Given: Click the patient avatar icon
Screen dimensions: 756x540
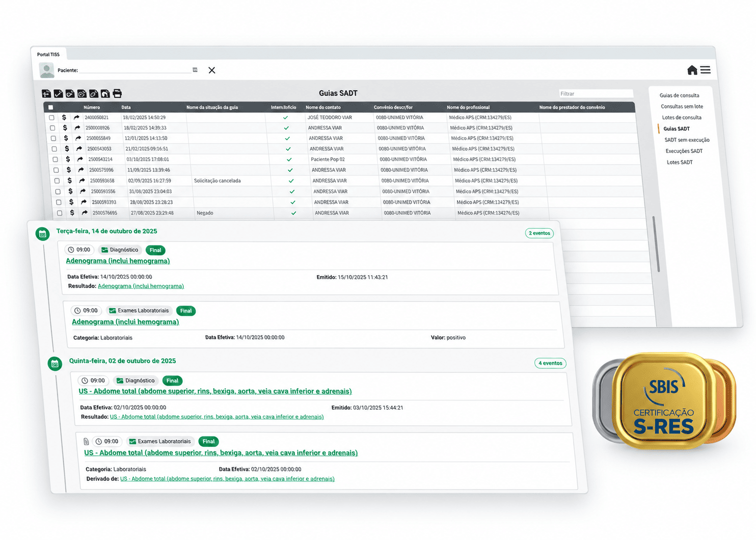Looking at the screenshot, I should tap(47, 70).
